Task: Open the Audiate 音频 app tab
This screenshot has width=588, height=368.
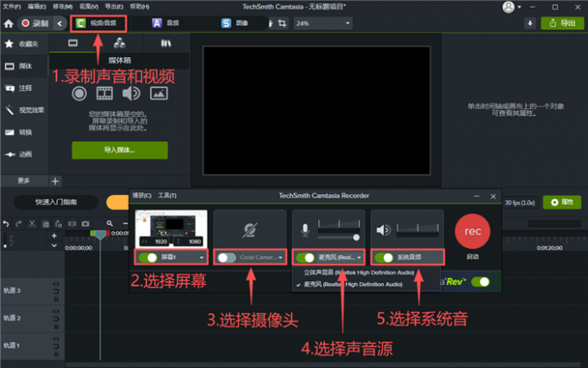Action: 165,23
